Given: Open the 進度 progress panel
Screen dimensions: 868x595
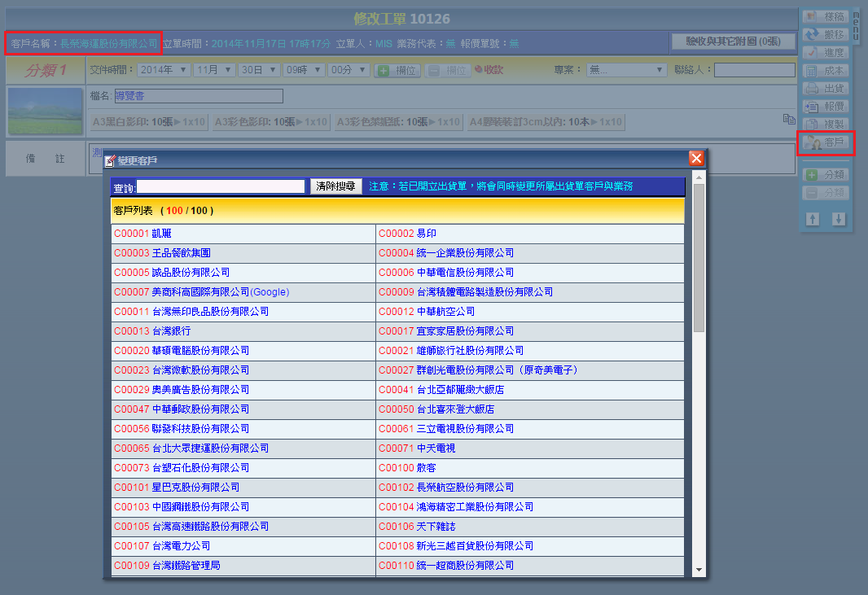Looking at the screenshot, I should (x=825, y=52).
